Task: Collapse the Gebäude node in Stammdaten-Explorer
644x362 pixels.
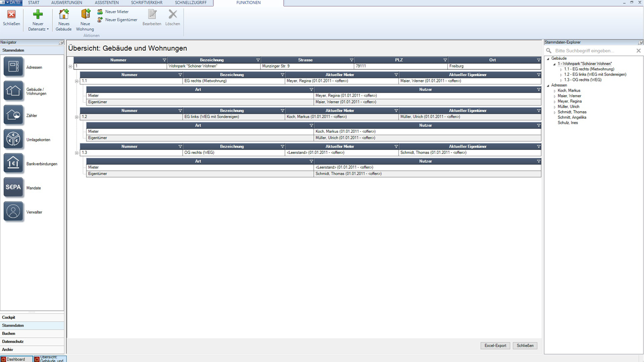Action: [548, 59]
